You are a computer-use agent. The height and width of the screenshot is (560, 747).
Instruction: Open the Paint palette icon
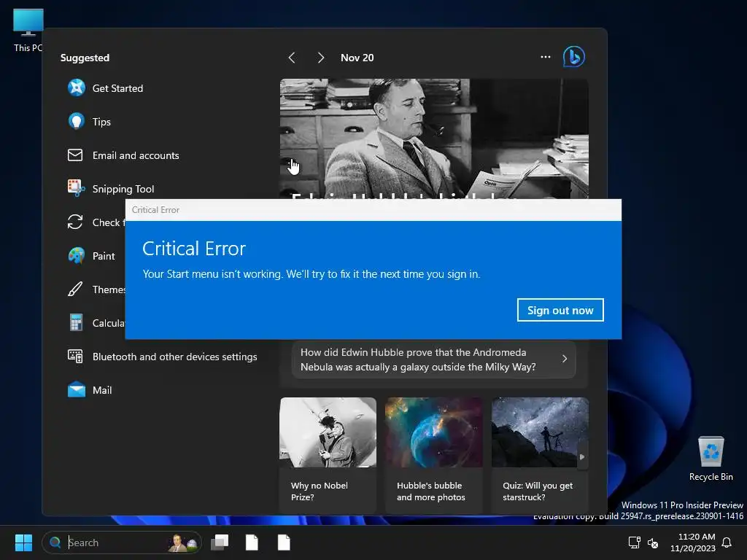point(76,256)
